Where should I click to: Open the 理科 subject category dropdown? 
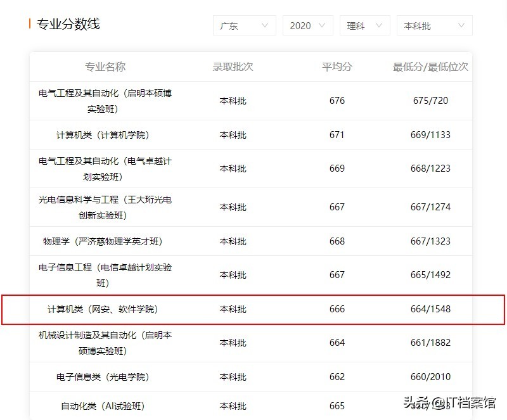(364, 25)
